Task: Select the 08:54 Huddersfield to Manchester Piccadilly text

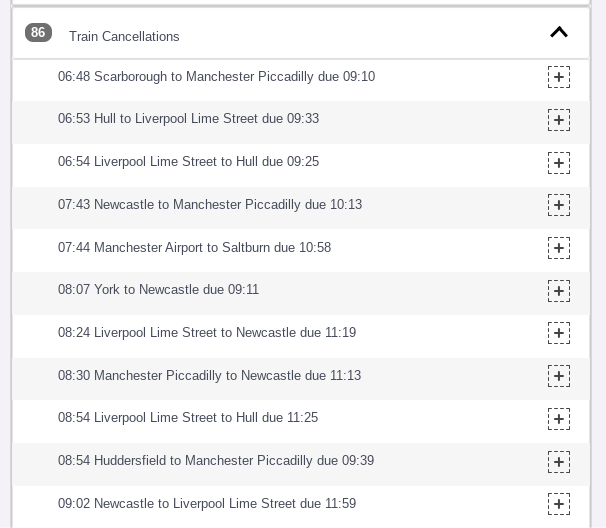Action: [x=216, y=460]
